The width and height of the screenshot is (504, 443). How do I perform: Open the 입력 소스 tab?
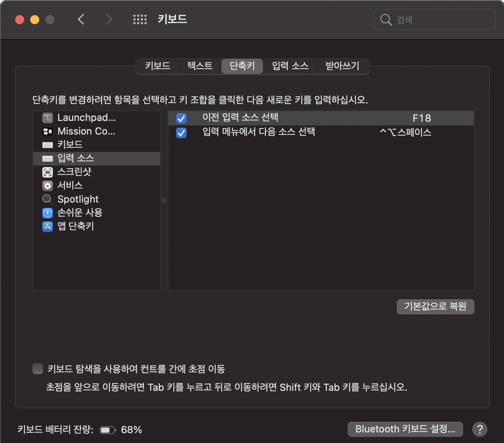[x=290, y=66]
